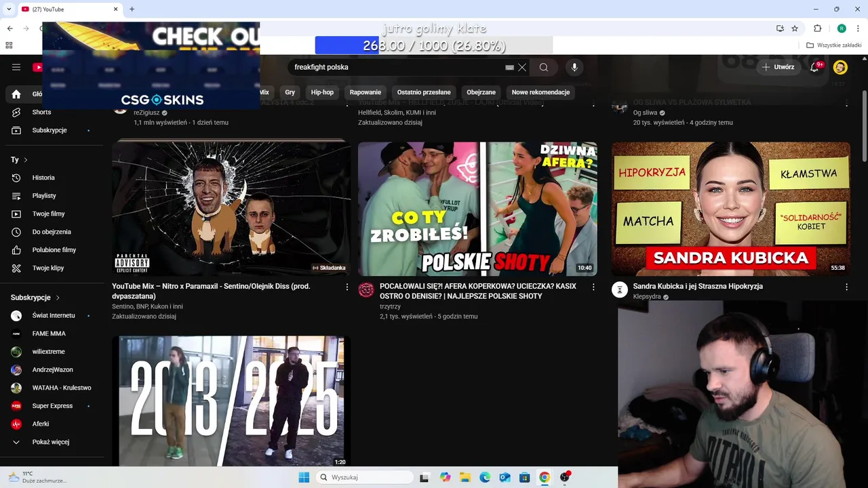The height and width of the screenshot is (488, 868).
Task: Select the Hip-hop filter chip
Action: coord(322,92)
